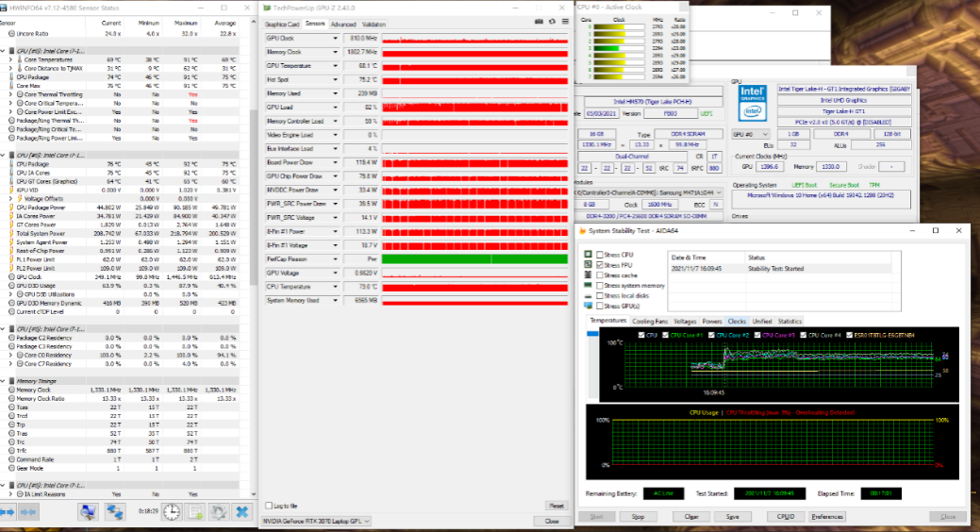The image size is (980, 532).
Task: Open GPU-Z hamburger menu icon
Action: [x=563, y=24]
